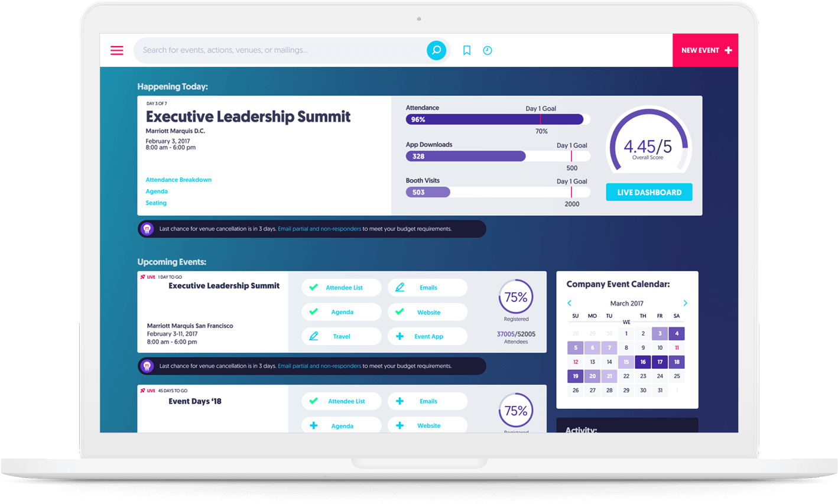Select March 15 in the calendar
Image resolution: width=838 pixels, height=504 pixels.
pos(626,362)
